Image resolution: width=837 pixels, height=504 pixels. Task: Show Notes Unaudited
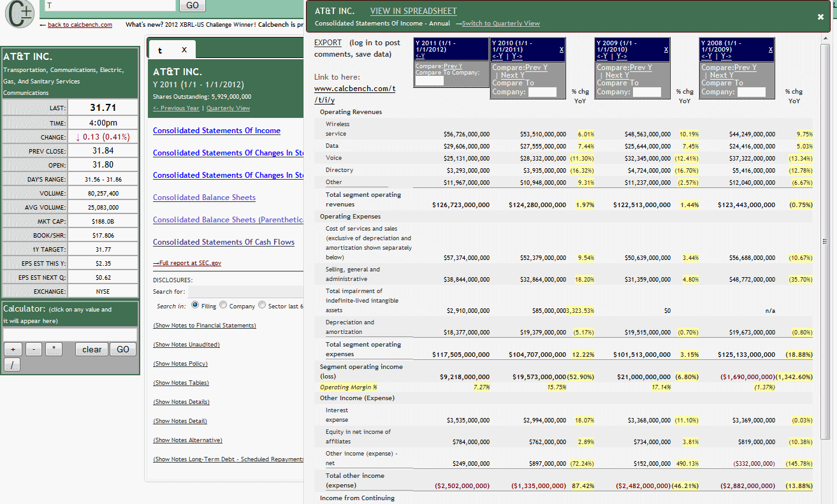[x=186, y=345]
